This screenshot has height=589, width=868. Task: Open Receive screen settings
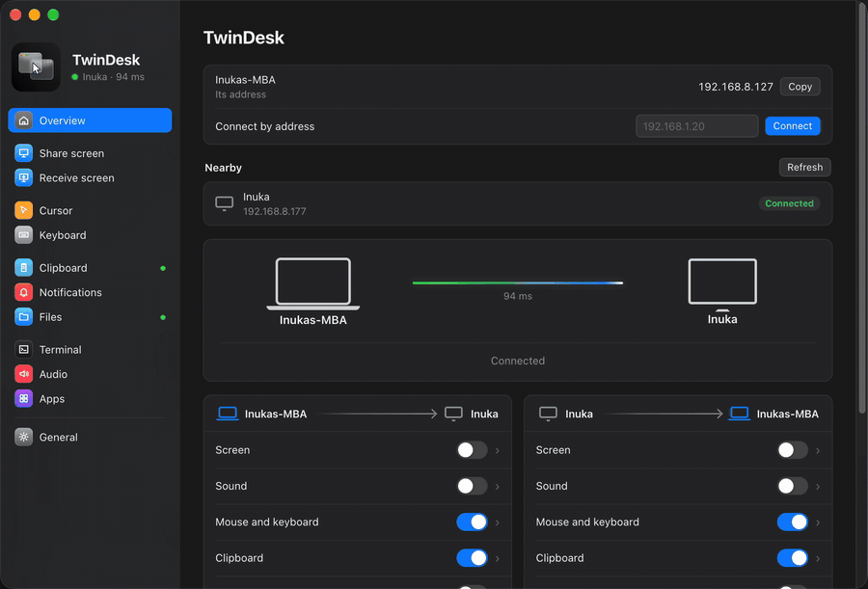(x=90, y=177)
